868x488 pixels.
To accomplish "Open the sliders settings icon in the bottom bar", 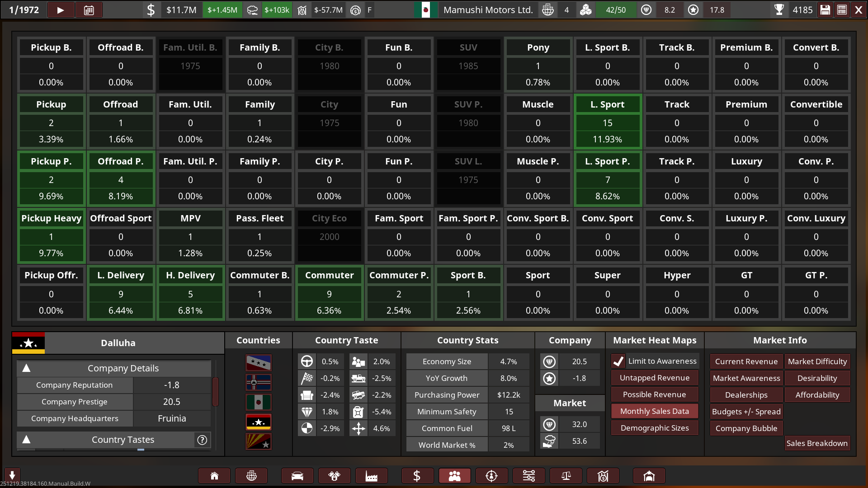I will (x=528, y=476).
